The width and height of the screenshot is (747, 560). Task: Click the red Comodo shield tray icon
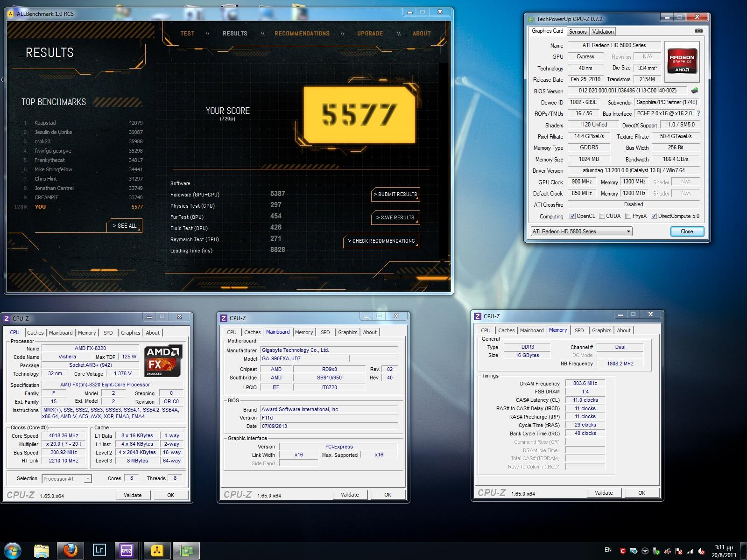click(x=623, y=551)
